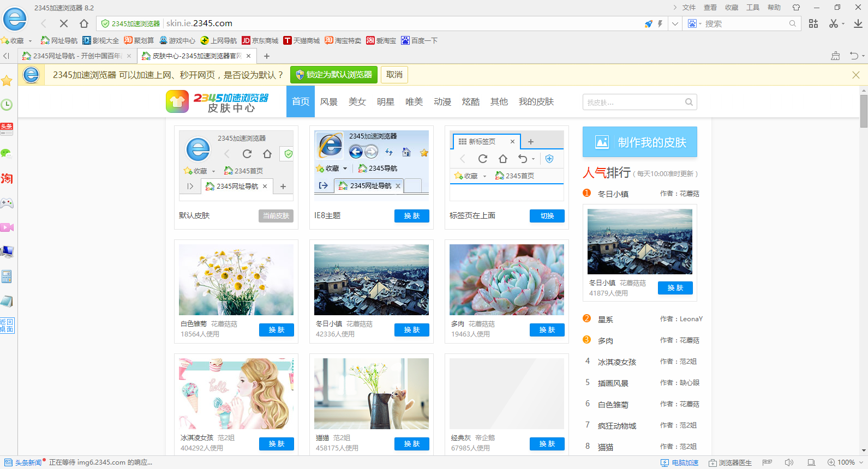Open 星系 in the popularity ranking
The image size is (868, 469).
pyautogui.click(x=606, y=320)
